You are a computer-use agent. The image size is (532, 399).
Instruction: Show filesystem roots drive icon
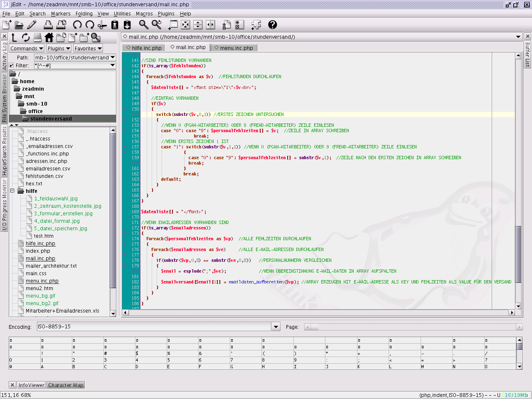(x=37, y=38)
